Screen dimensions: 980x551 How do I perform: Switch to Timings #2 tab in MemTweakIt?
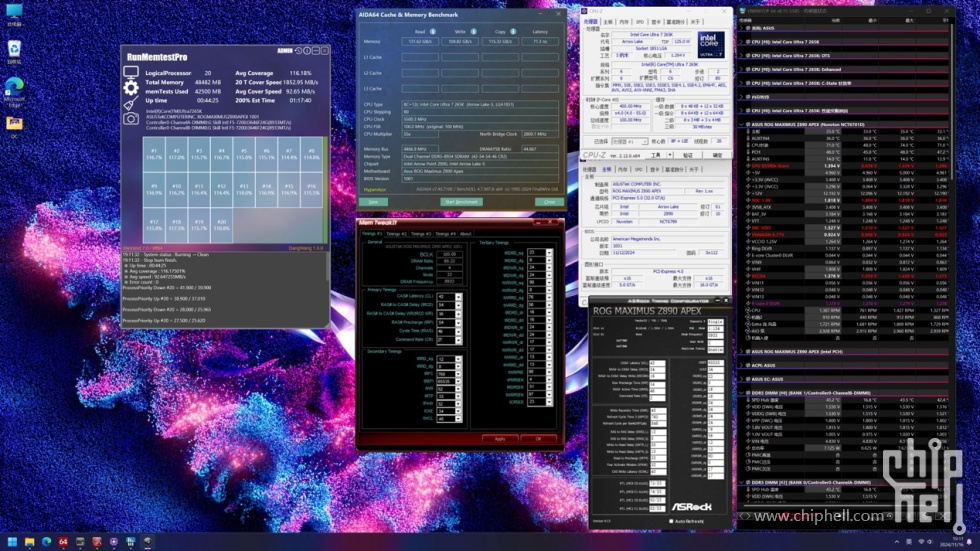pyautogui.click(x=396, y=234)
